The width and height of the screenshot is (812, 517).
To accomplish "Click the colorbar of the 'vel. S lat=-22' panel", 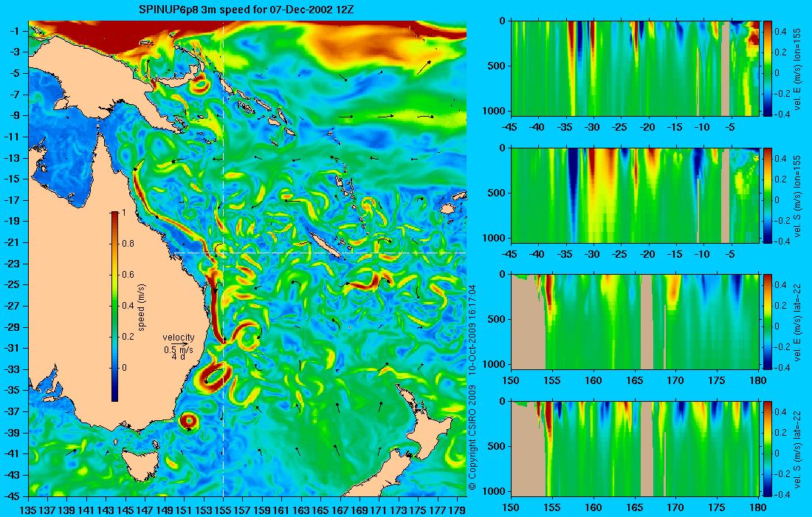I will click(x=768, y=448).
